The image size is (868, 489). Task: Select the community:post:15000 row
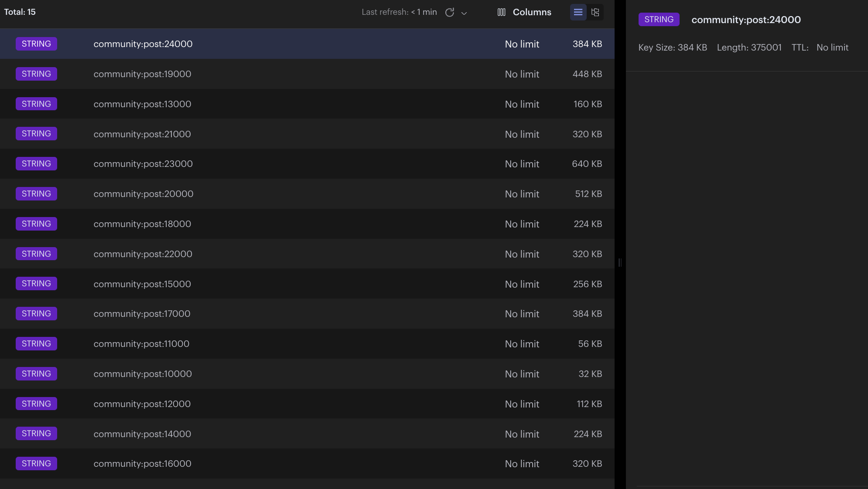(x=142, y=284)
